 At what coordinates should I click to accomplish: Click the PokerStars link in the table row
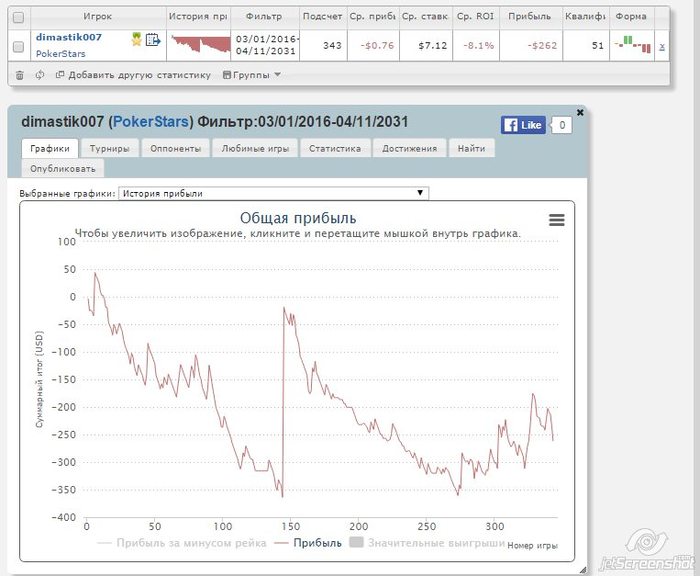pyautogui.click(x=60, y=54)
